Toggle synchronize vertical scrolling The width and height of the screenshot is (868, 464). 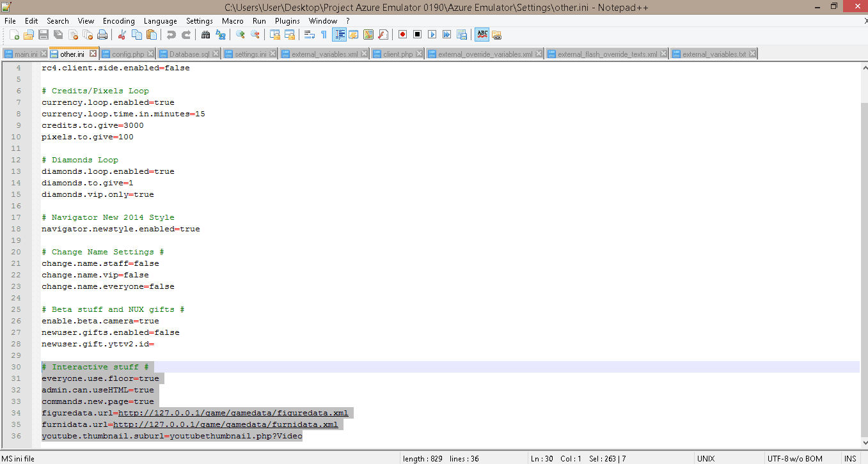[275, 35]
